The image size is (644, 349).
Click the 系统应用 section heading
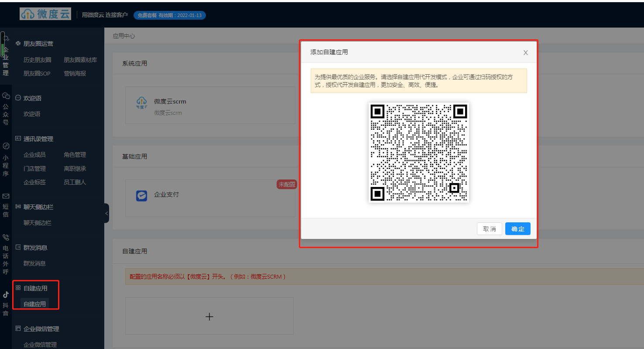(x=135, y=63)
